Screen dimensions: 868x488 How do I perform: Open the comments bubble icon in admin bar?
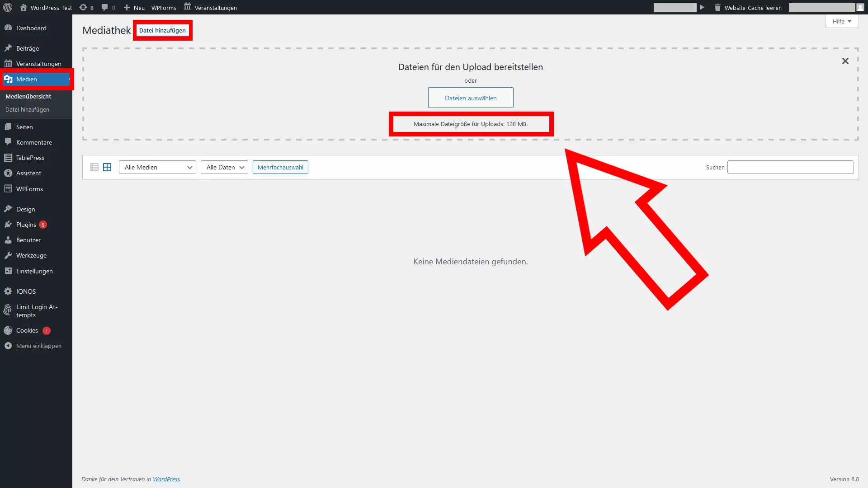pyautogui.click(x=105, y=7)
